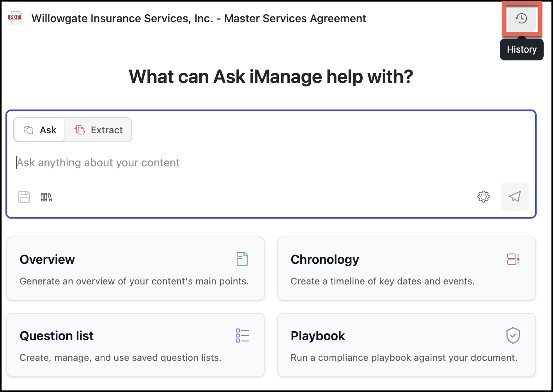Screen dimensions: 553x392
Task: Click the PDF file icon beside the title
Action: (16, 18)
